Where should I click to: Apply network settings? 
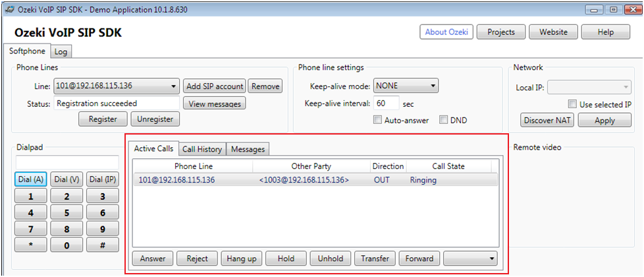pyautogui.click(x=604, y=120)
